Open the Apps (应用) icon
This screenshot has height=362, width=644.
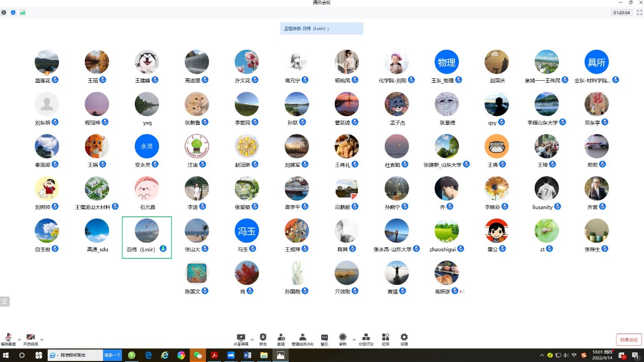385,338
